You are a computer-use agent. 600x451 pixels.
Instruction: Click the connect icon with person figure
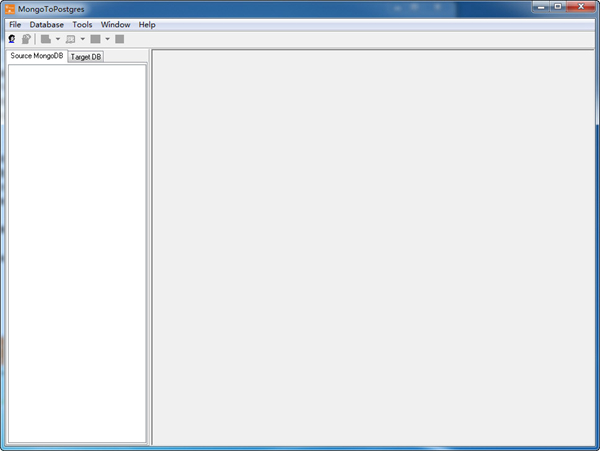click(x=12, y=39)
